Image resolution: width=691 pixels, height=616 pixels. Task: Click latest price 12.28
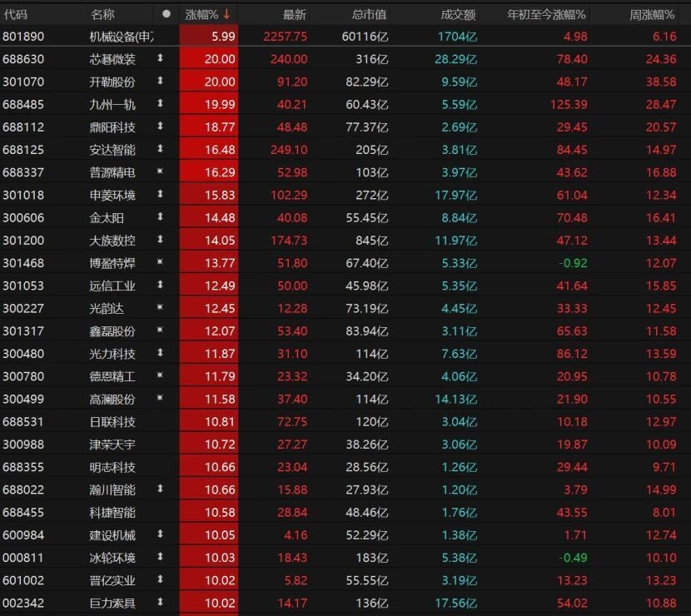coord(292,309)
